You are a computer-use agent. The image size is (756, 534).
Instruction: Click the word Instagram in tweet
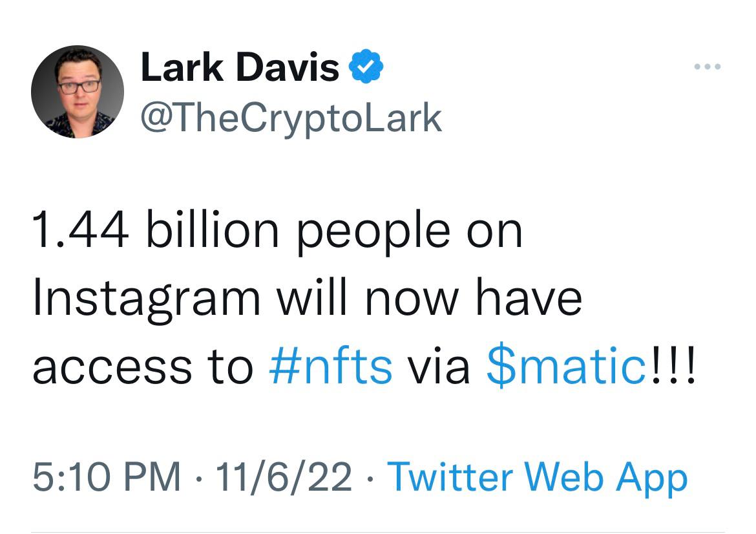click(147, 299)
